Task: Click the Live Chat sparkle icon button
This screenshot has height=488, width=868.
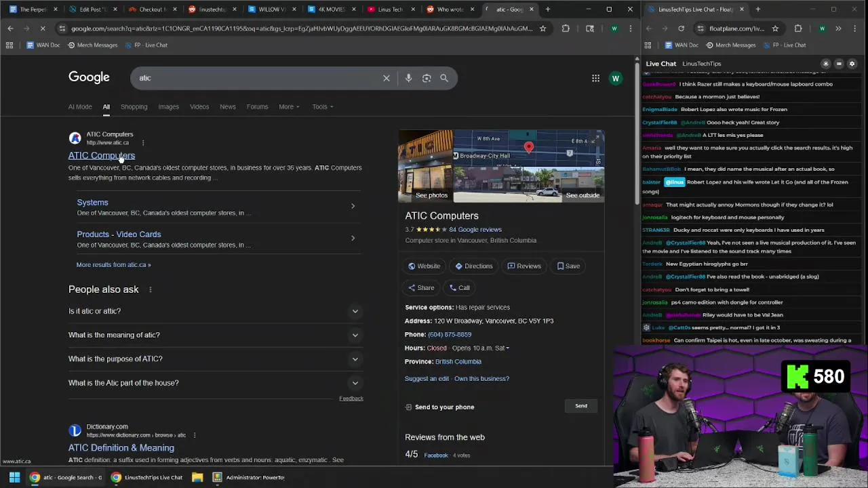Action: [825, 64]
